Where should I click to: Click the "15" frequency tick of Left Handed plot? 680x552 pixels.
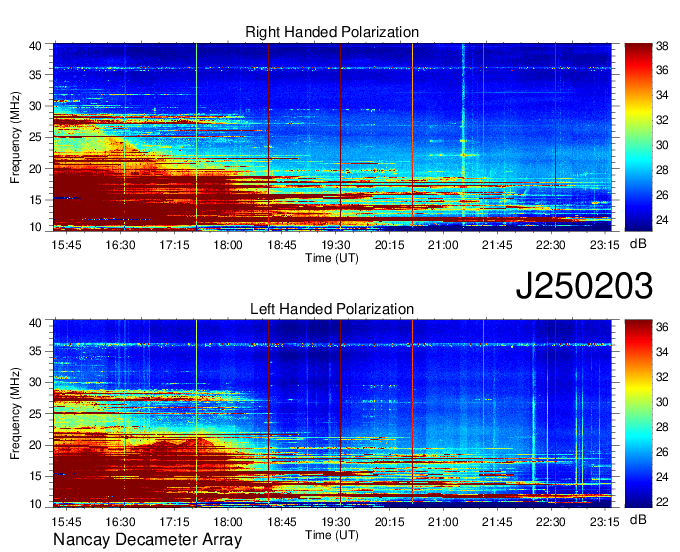pos(35,476)
